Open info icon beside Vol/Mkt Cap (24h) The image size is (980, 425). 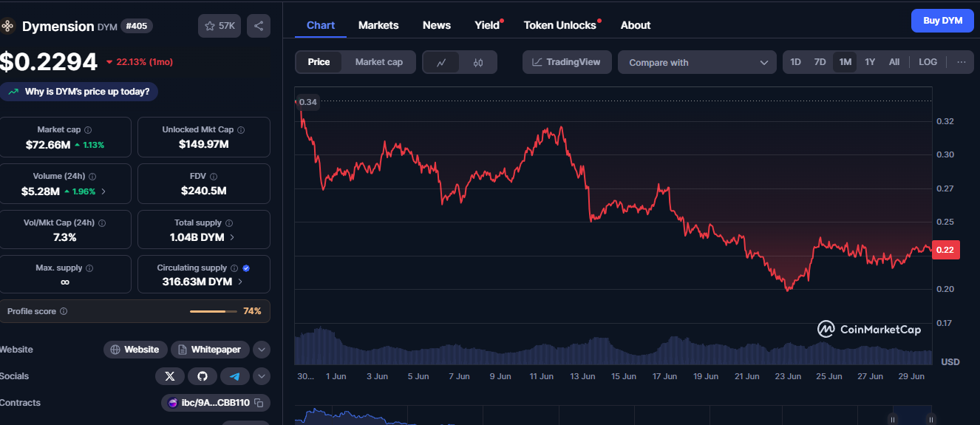[x=102, y=223]
